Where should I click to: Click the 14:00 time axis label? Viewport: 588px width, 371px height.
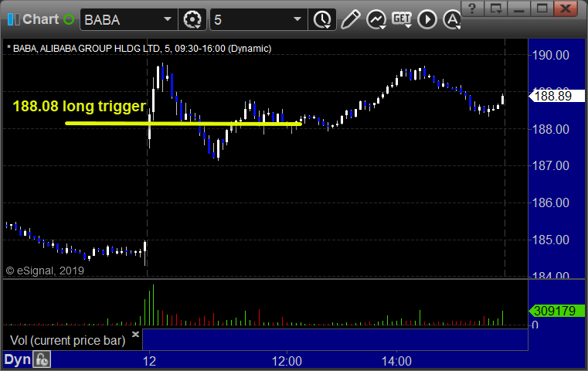pyautogui.click(x=396, y=361)
